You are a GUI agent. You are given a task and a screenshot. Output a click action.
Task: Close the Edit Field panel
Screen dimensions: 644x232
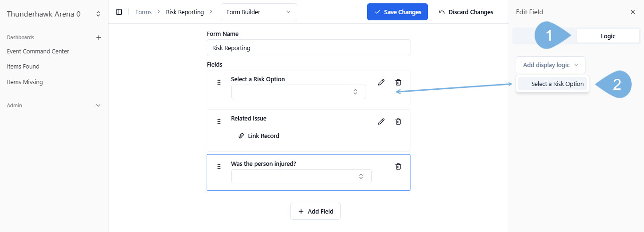tap(633, 12)
